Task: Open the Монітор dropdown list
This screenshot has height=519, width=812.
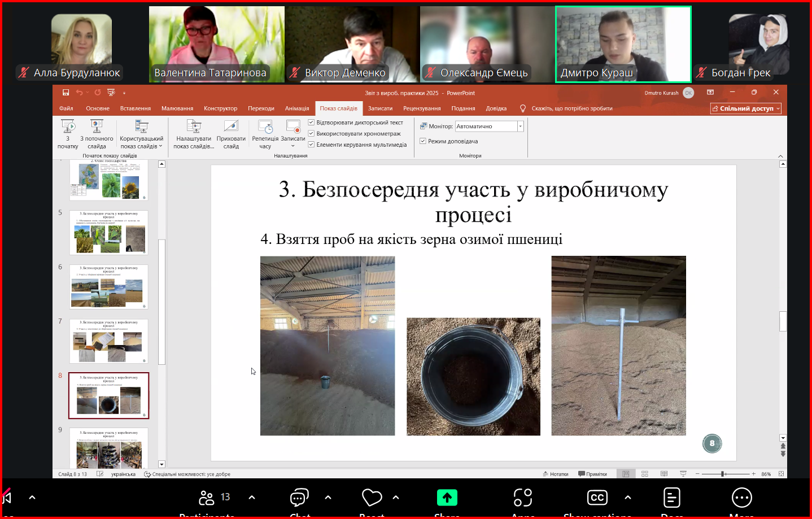Action: point(520,127)
